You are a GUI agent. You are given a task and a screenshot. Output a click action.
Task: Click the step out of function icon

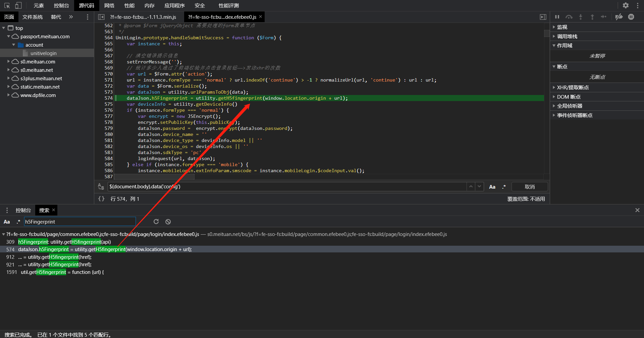click(x=592, y=17)
